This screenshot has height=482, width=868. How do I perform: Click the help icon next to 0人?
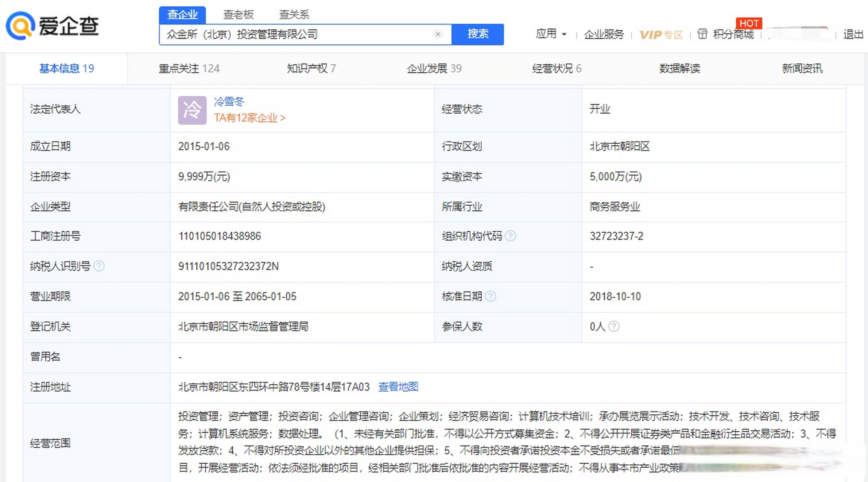[x=614, y=326]
